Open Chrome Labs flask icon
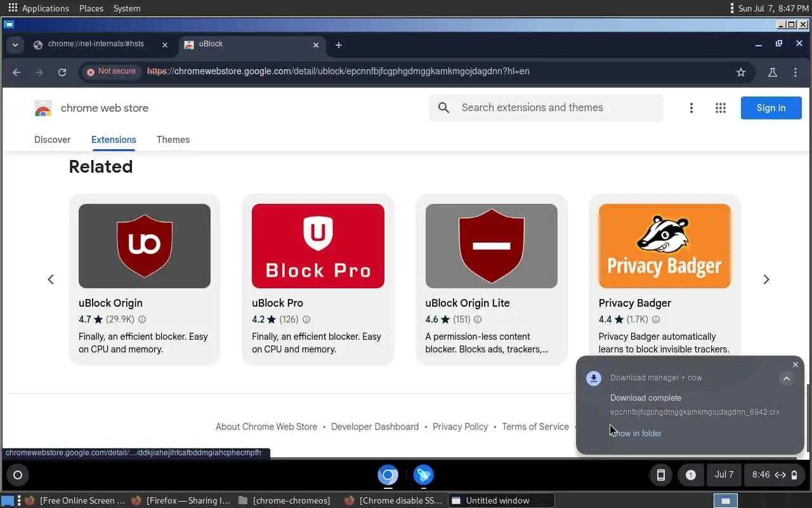812x508 pixels. (x=773, y=72)
